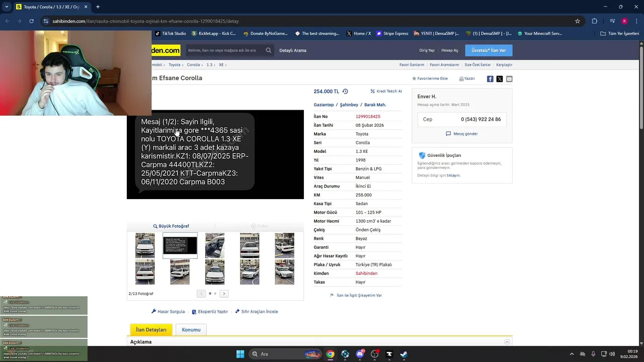Click the Güvenlik İpuçları shield icon

click(x=422, y=155)
